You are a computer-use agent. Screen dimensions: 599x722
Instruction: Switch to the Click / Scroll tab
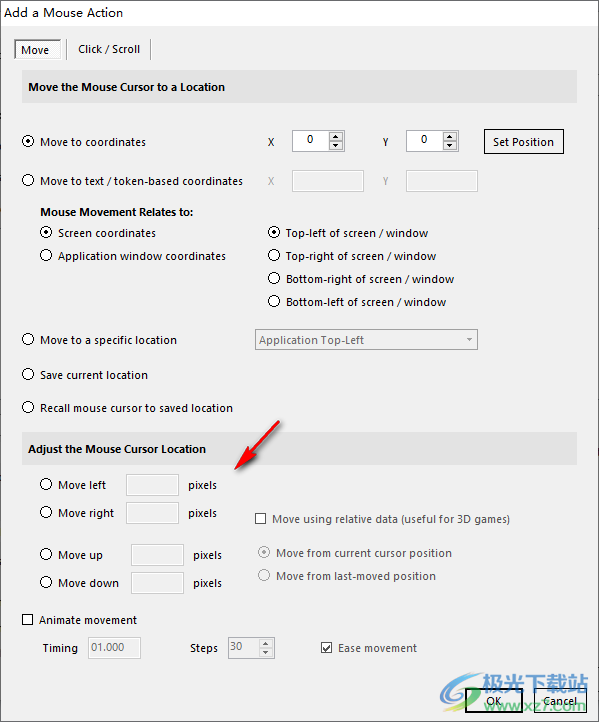pyautogui.click(x=109, y=49)
